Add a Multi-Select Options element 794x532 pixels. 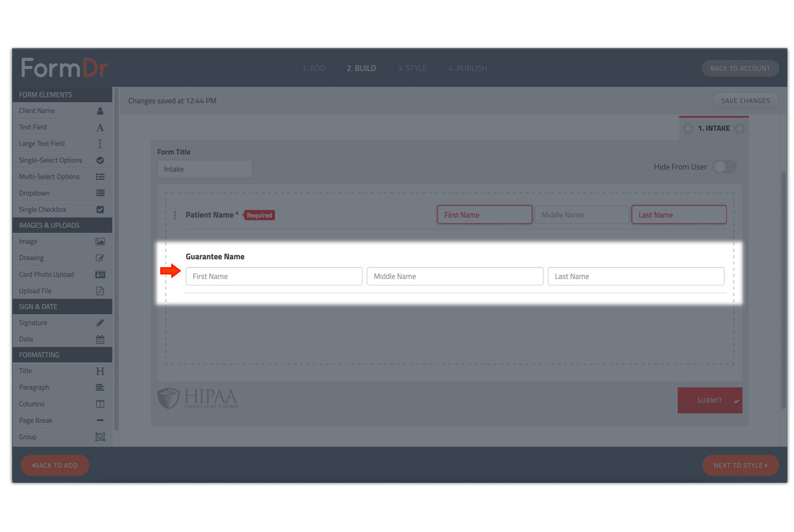point(62,177)
